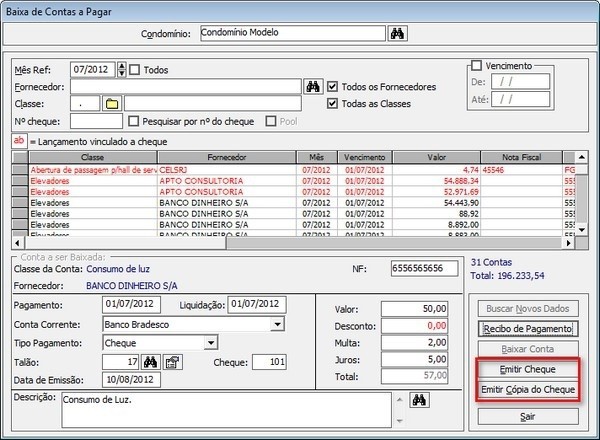600x440 pixels.
Task: Search Condomínio with binoculars icon
Action: pyautogui.click(x=397, y=34)
